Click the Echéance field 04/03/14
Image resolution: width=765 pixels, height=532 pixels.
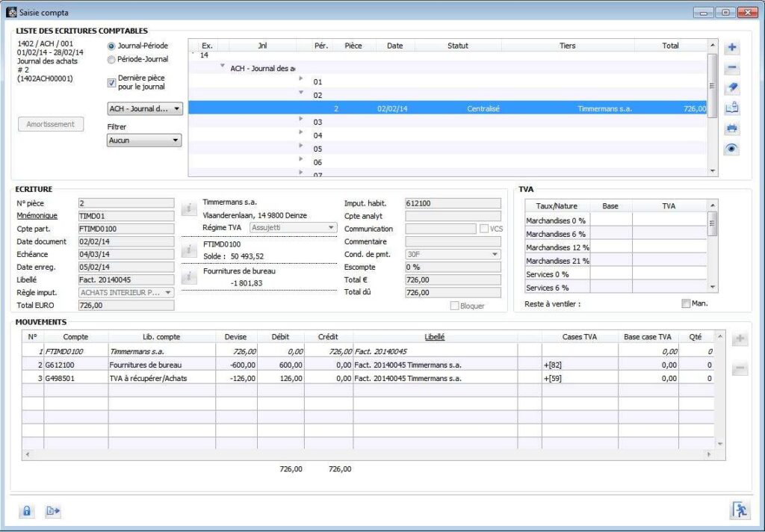[126, 254]
